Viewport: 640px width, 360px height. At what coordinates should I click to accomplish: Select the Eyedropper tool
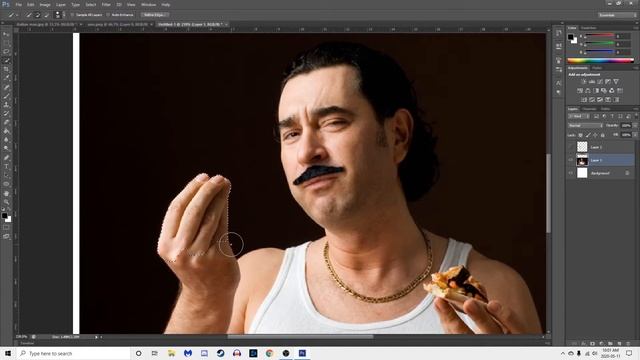[6, 78]
